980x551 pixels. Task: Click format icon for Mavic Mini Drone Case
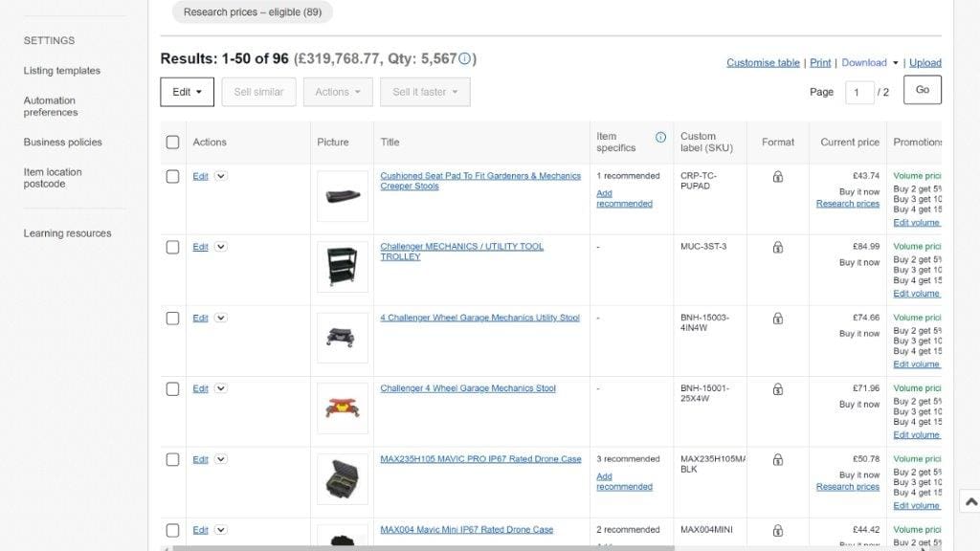coord(777,530)
